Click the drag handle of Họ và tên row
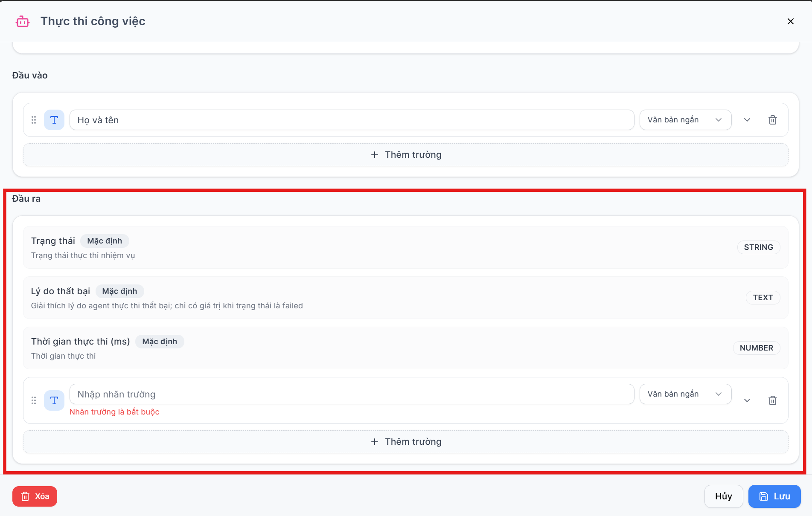This screenshot has width=812, height=516. (34, 120)
